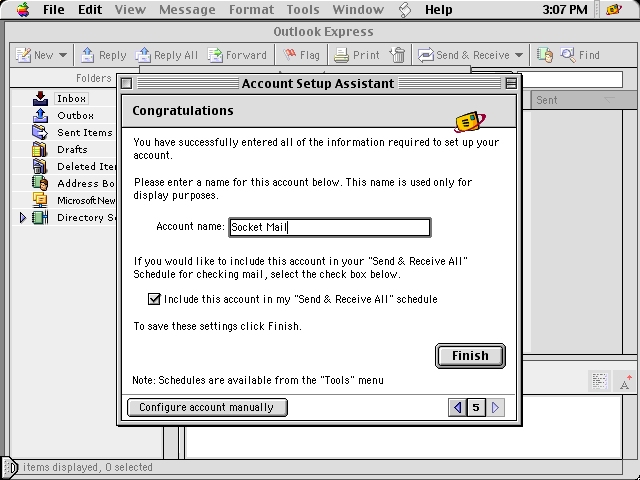
Task: Open the Edit menu
Action: [90, 9]
